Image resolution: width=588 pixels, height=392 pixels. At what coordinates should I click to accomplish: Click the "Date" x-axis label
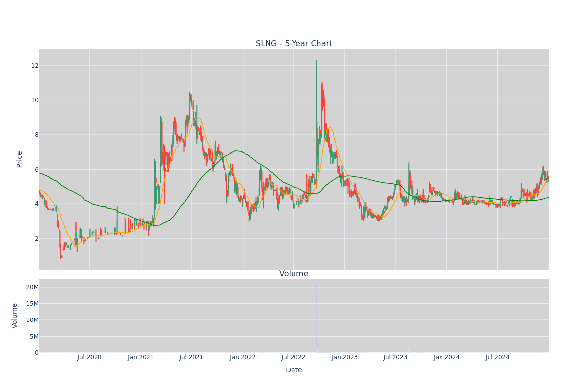click(294, 370)
